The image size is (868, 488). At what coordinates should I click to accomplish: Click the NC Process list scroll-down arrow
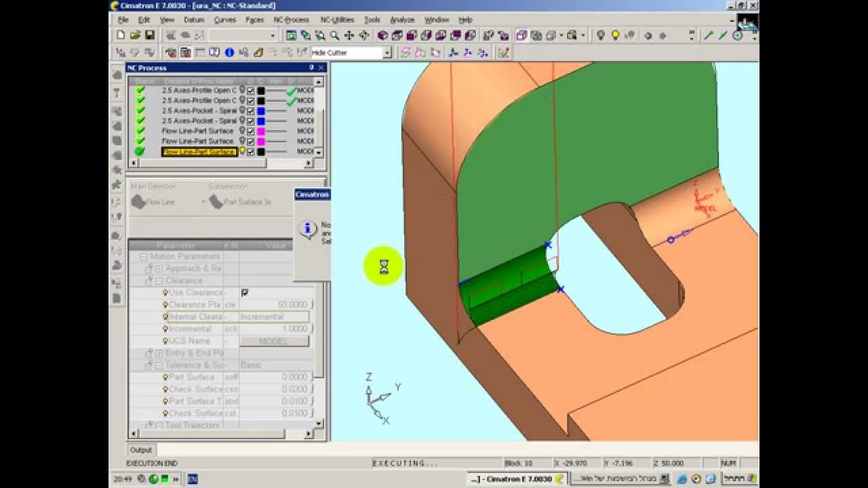click(x=319, y=152)
